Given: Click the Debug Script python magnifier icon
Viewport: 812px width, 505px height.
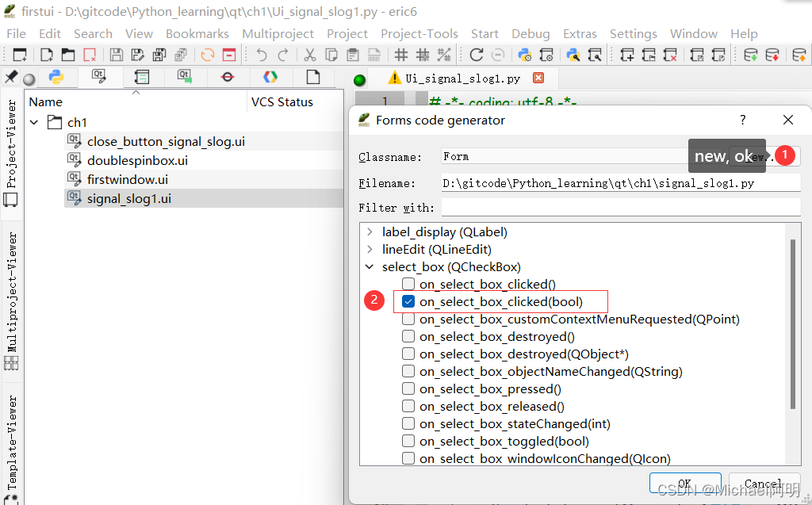Looking at the screenshot, I should click(x=573, y=55).
